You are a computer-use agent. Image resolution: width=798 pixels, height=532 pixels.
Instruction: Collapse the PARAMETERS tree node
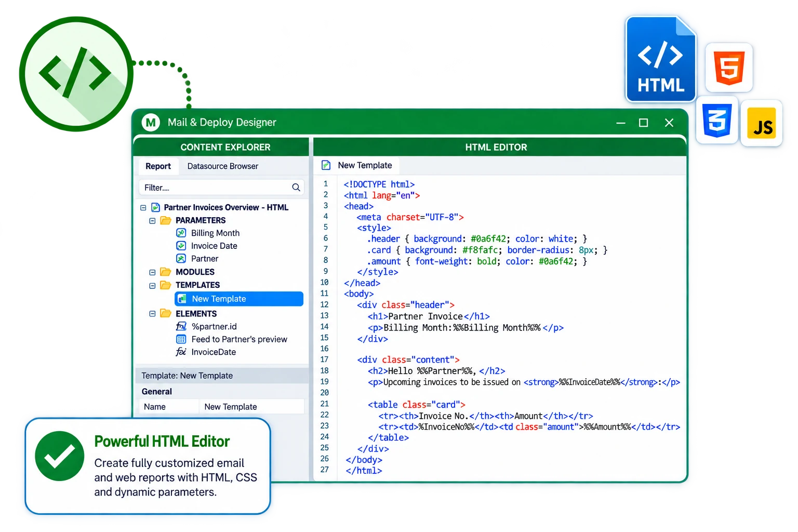click(x=152, y=221)
